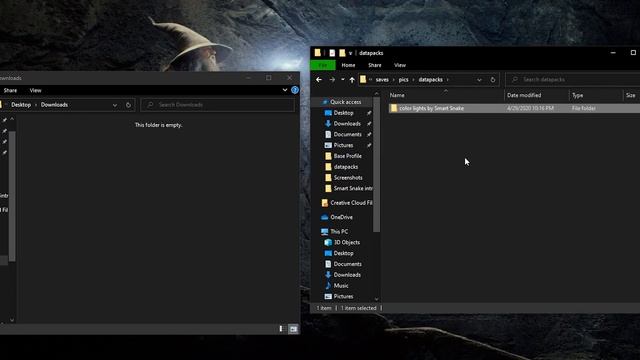
Task: Expand address history in Downloads window
Action: pos(115,105)
